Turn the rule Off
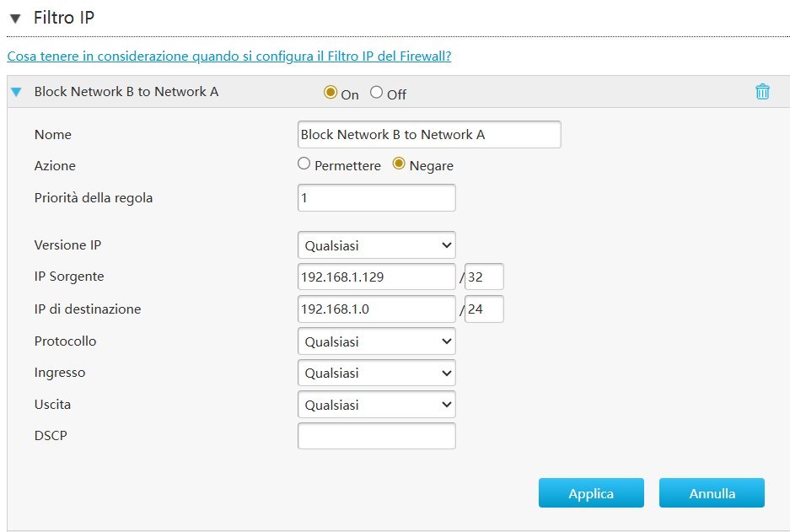 [x=377, y=93]
